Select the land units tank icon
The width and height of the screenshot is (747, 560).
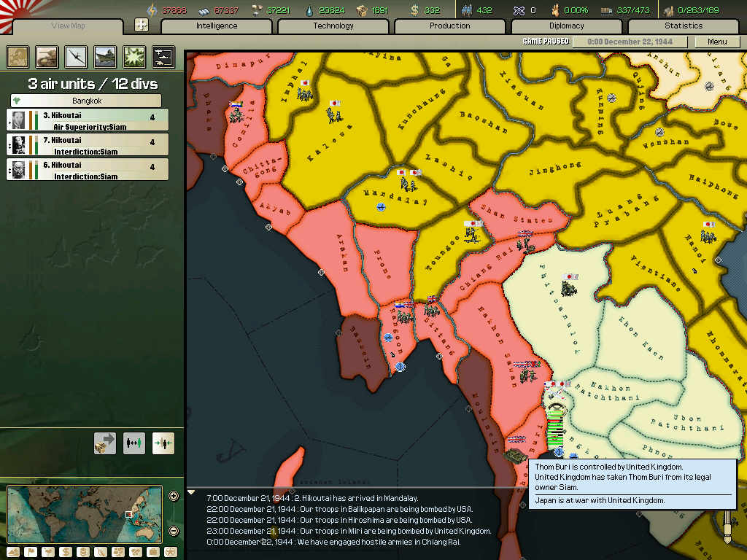(47, 57)
